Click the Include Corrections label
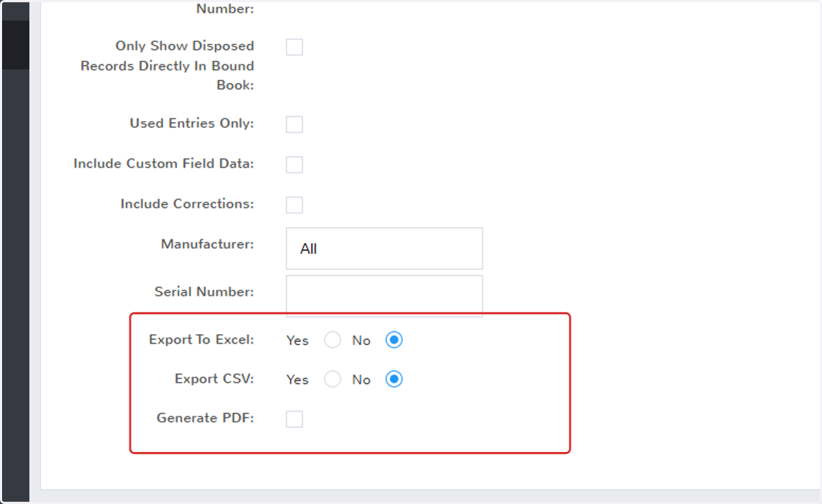 pos(187,204)
